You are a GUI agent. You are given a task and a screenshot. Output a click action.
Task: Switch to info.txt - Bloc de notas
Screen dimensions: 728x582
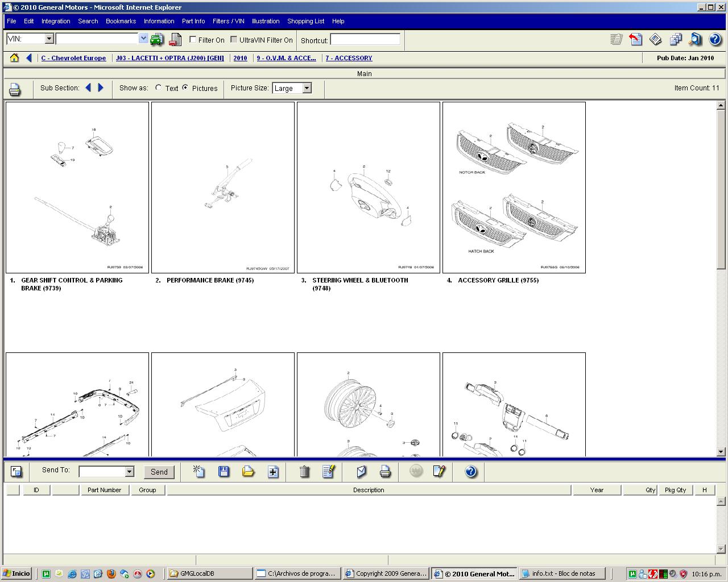pyautogui.click(x=562, y=573)
